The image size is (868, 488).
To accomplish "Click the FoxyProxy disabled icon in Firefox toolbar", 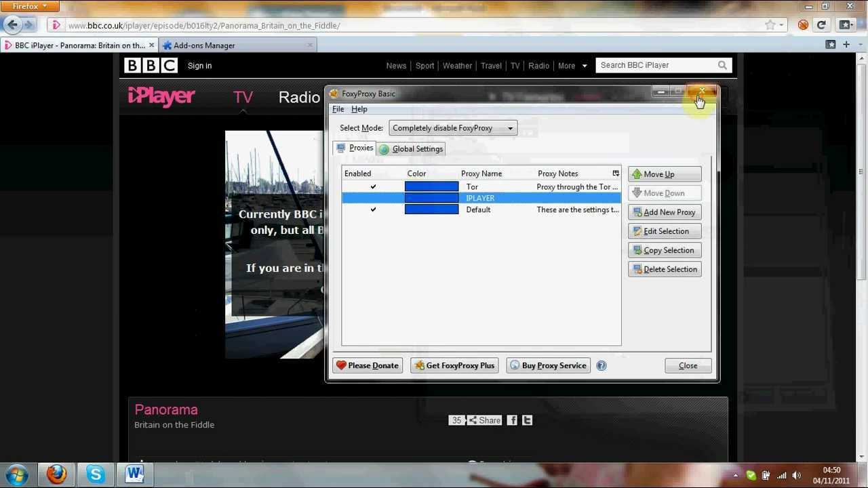I will tap(803, 25).
